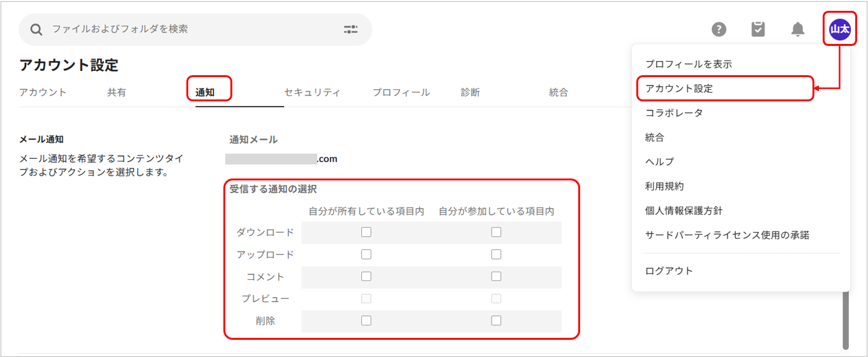Open the help question mark icon
The width and height of the screenshot is (868, 357).
click(719, 29)
